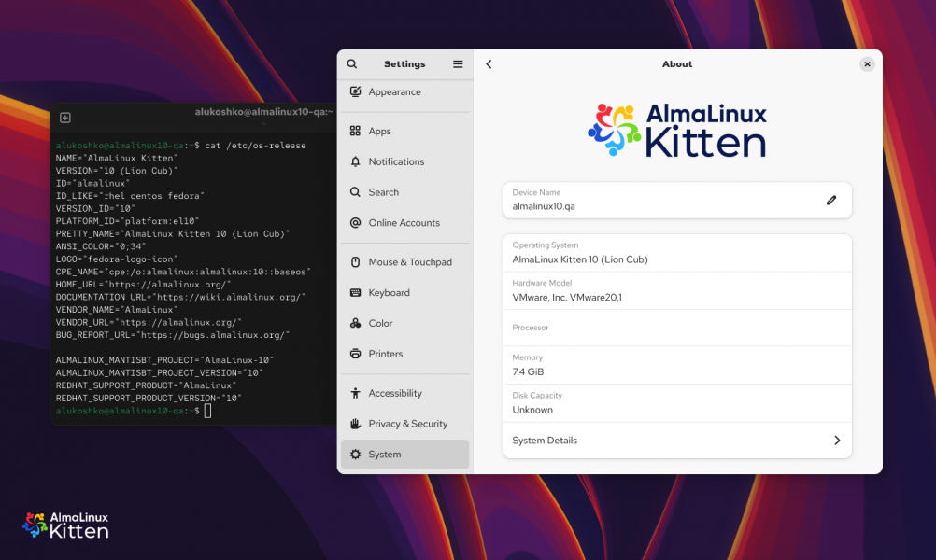Select Keyboard settings entry
Viewport: 936px width, 560px height.
point(404,292)
